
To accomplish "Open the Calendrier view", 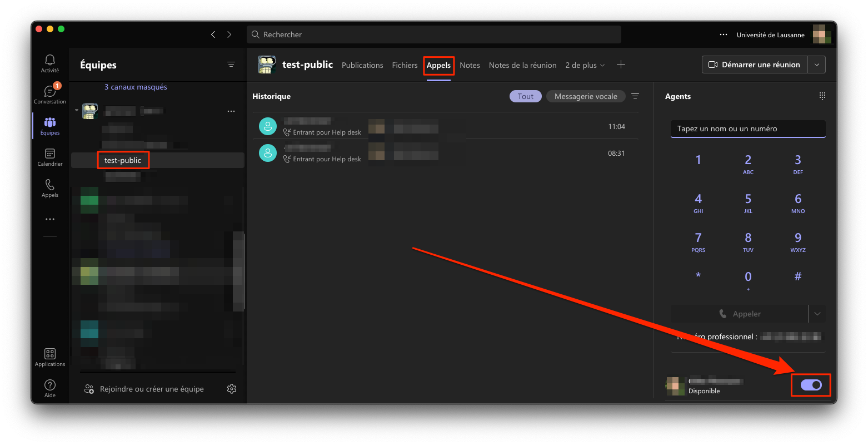I will 50,157.
